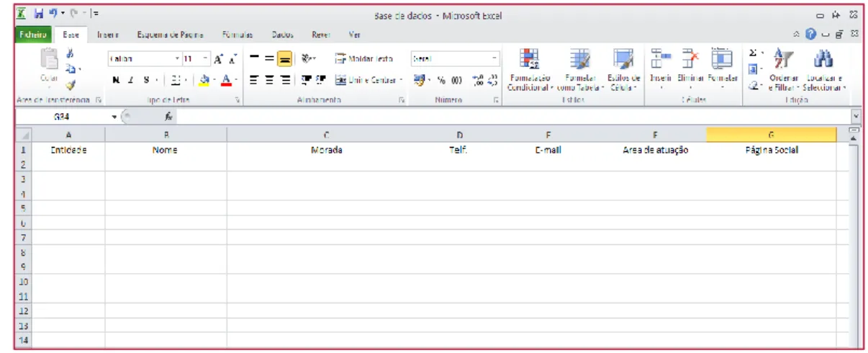
Task: Click Unir e Centrar merge button
Action: click(x=369, y=80)
